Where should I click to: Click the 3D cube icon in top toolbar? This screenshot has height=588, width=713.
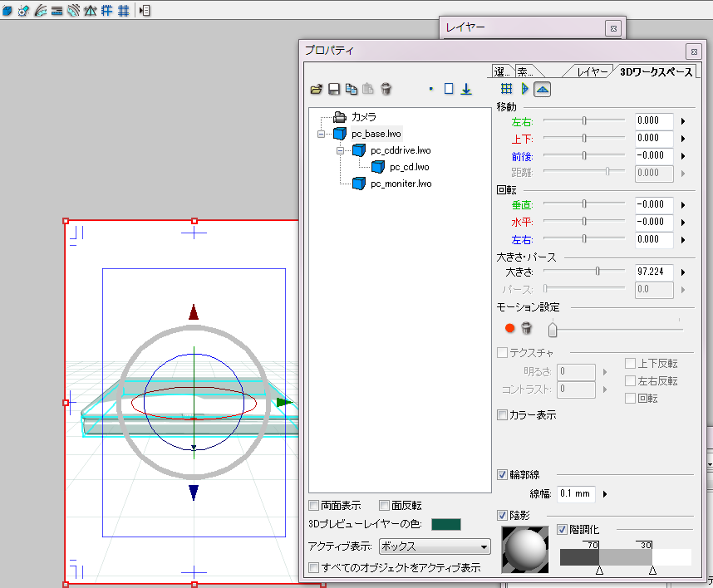[7, 11]
